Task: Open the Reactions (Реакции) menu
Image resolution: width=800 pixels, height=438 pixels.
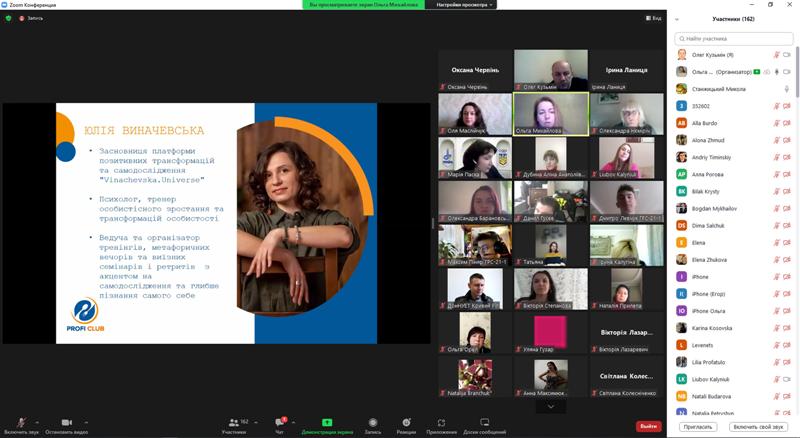Action: coord(406,424)
